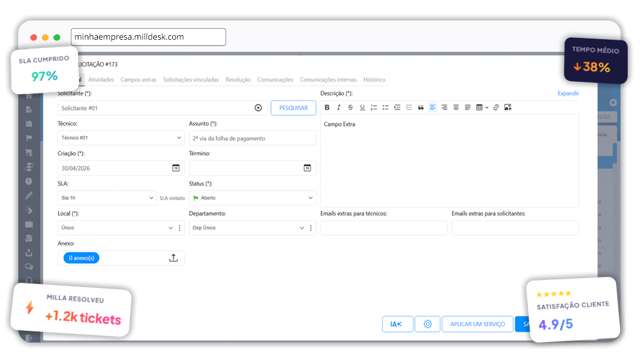Screen dimensions: 644x363
Task: Click the IA+ assistant button
Action: click(x=398, y=324)
